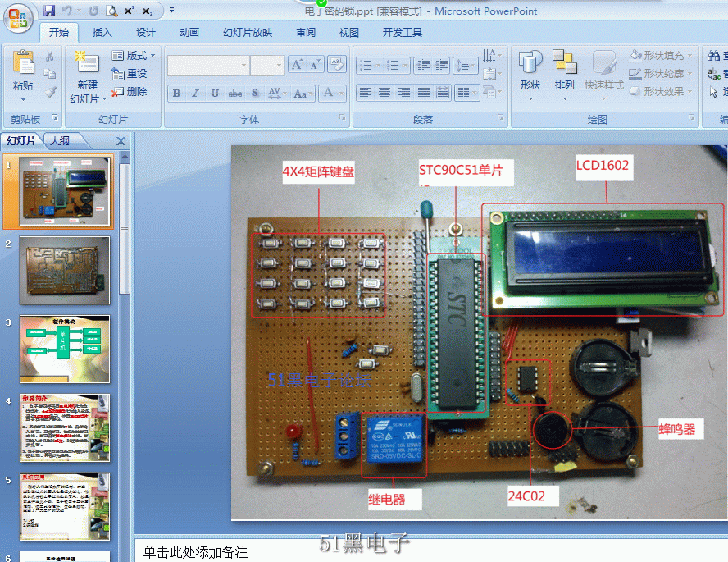Center the paragraph text
Screen dimensions: 728x562
click(x=384, y=93)
